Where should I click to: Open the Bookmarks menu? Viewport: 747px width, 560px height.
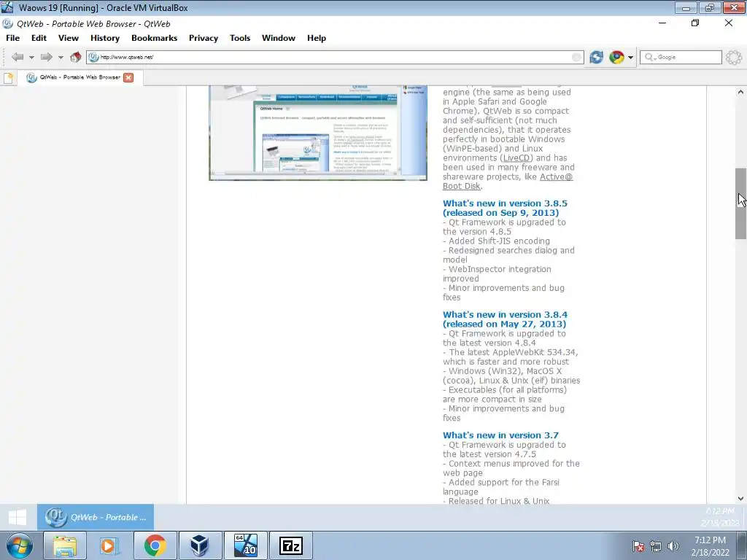point(154,38)
